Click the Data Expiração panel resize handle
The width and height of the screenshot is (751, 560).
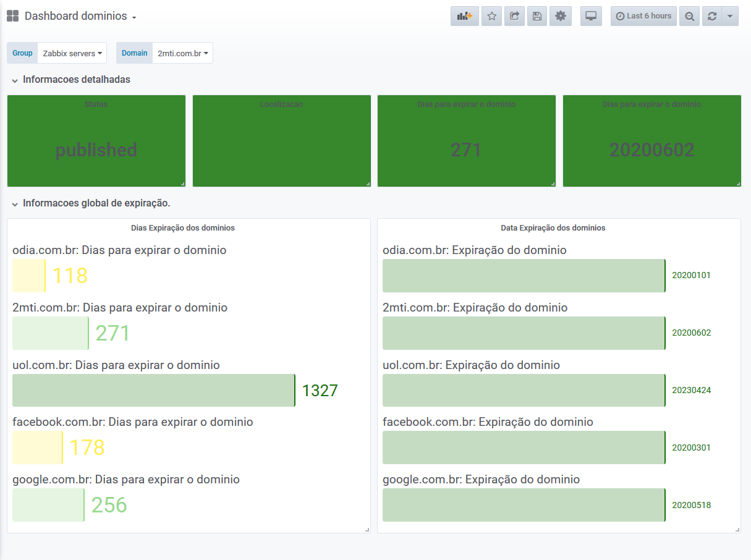coord(737,530)
